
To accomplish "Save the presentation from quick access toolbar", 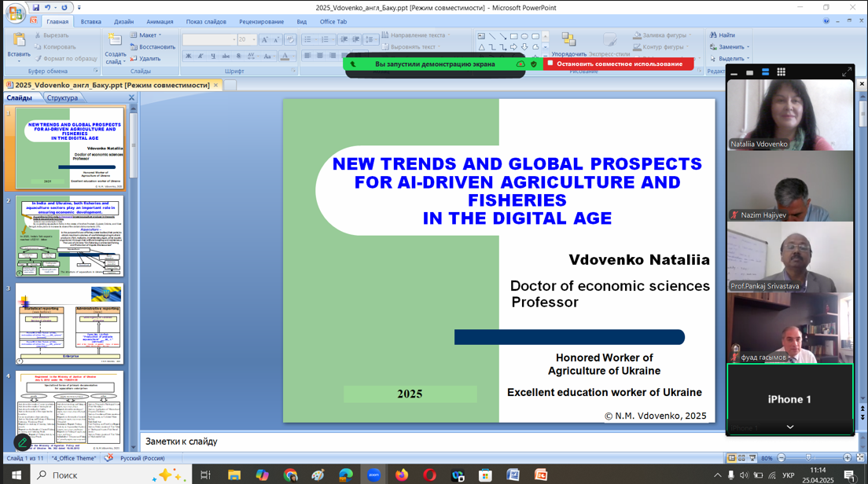I will pos(35,8).
